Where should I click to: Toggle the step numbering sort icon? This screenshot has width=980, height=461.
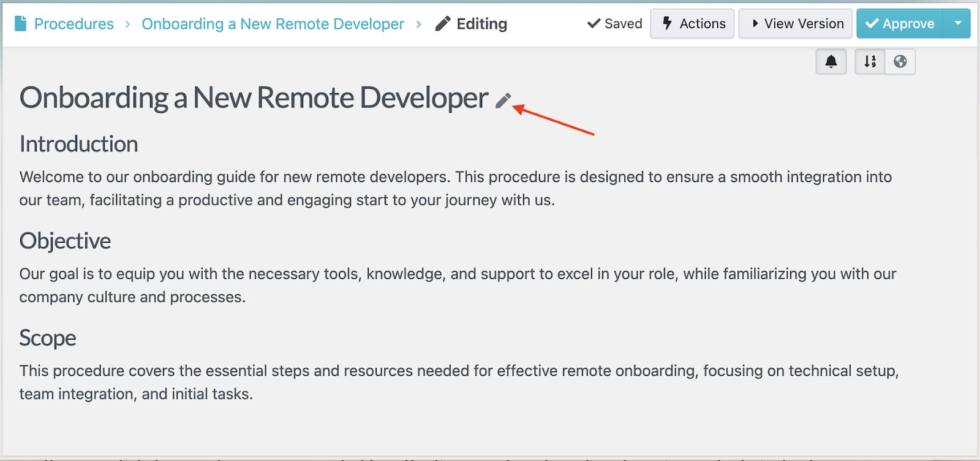point(870,61)
